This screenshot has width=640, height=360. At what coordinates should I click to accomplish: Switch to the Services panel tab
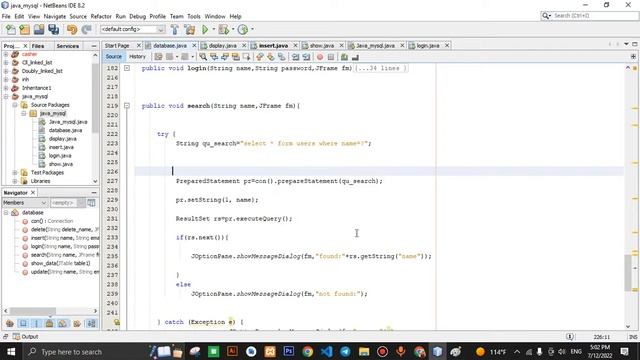(x=68, y=46)
